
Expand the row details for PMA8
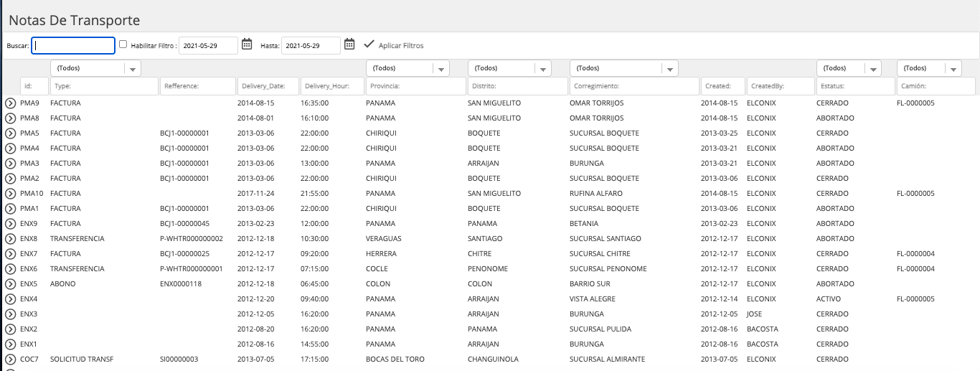pyautogui.click(x=10, y=118)
